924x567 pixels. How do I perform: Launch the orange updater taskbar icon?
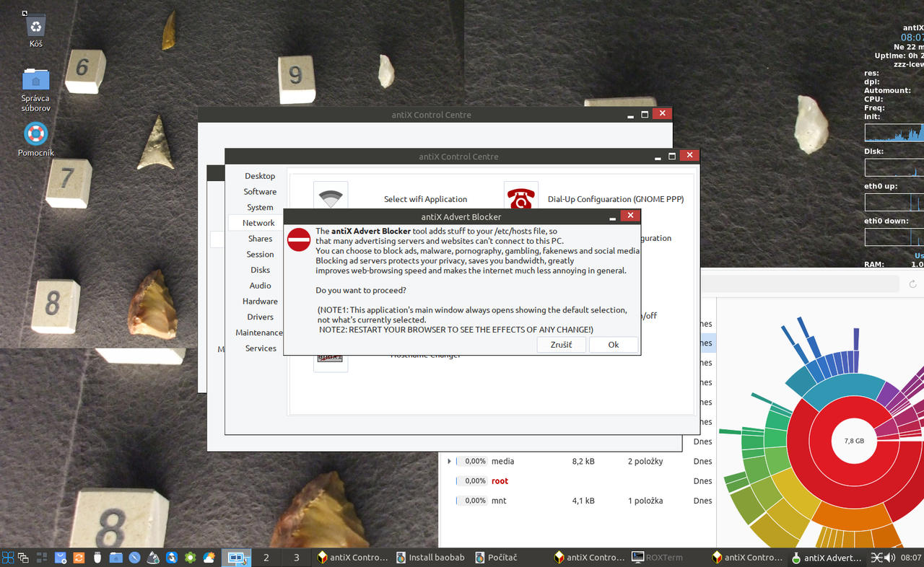79,558
